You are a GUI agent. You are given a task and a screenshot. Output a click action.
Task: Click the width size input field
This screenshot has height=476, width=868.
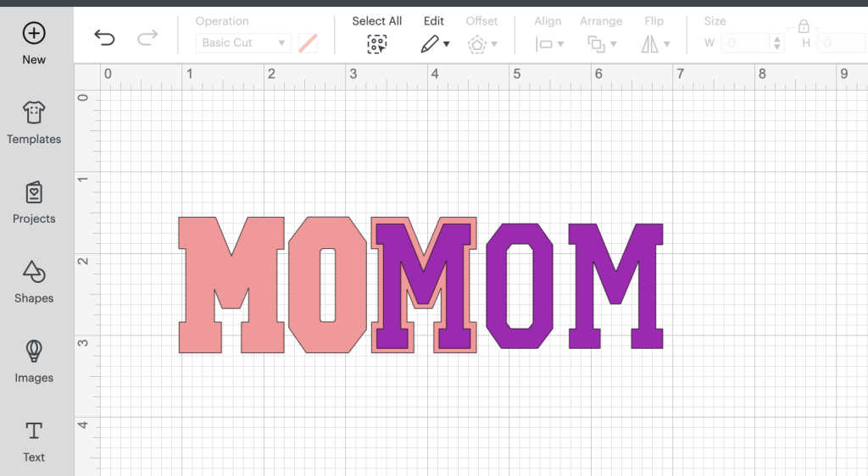[746, 43]
